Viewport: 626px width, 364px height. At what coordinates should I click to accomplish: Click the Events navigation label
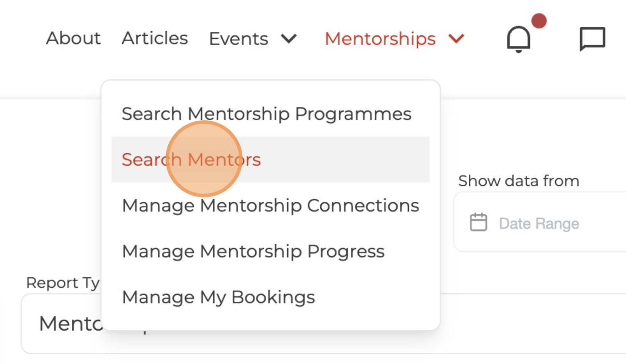(239, 39)
